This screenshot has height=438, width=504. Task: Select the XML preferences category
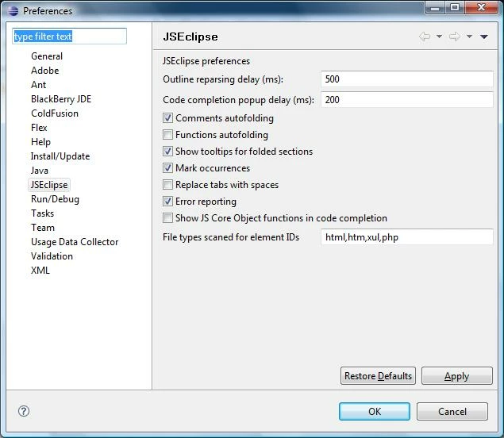tap(40, 271)
